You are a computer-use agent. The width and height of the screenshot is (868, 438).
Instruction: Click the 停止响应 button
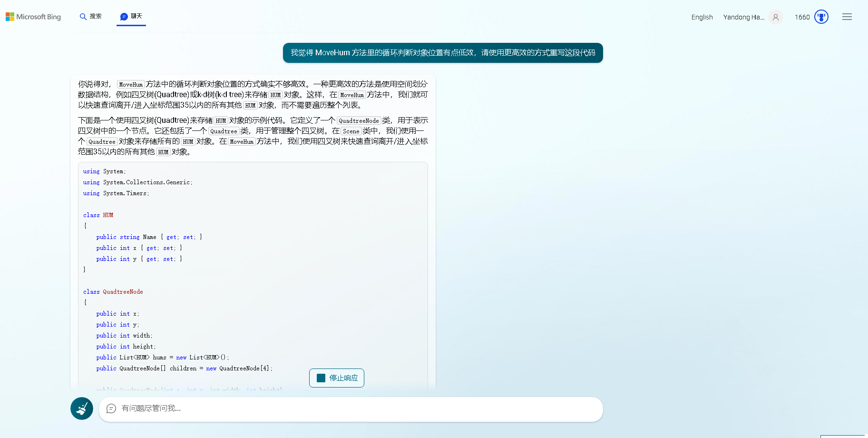coord(337,378)
